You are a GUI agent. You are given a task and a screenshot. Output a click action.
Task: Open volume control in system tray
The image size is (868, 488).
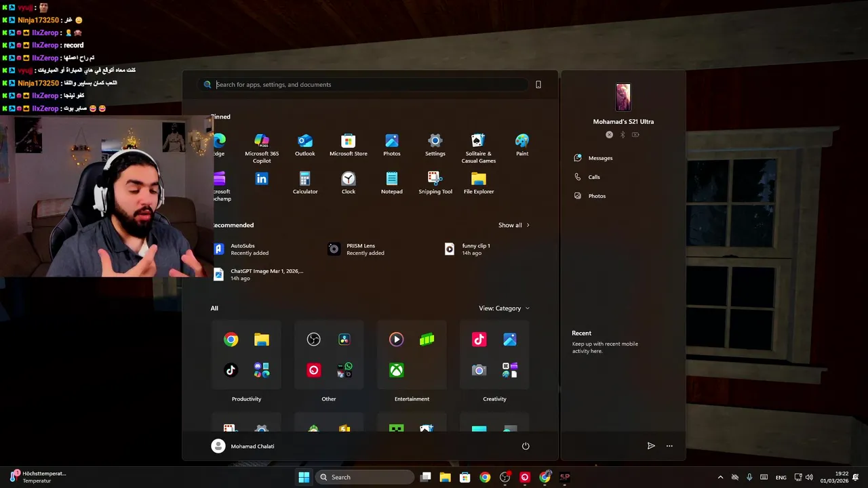click(809, 477)
